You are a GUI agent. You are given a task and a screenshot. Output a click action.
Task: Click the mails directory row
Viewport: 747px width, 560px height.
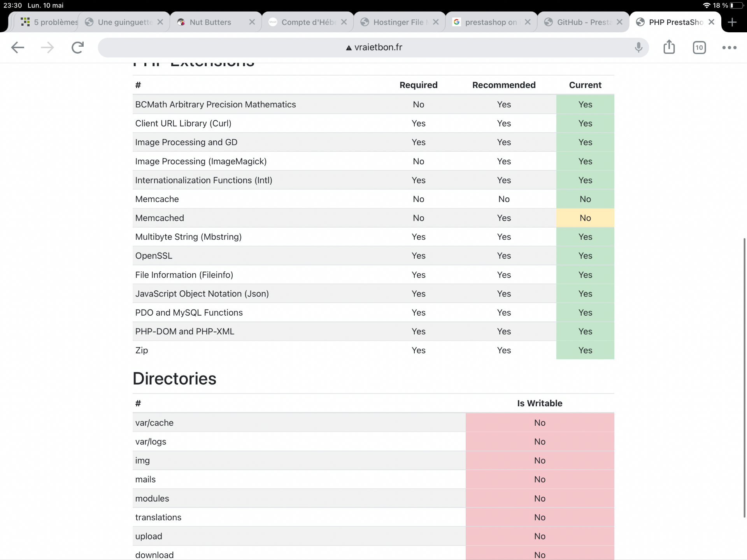coord(373,479)
